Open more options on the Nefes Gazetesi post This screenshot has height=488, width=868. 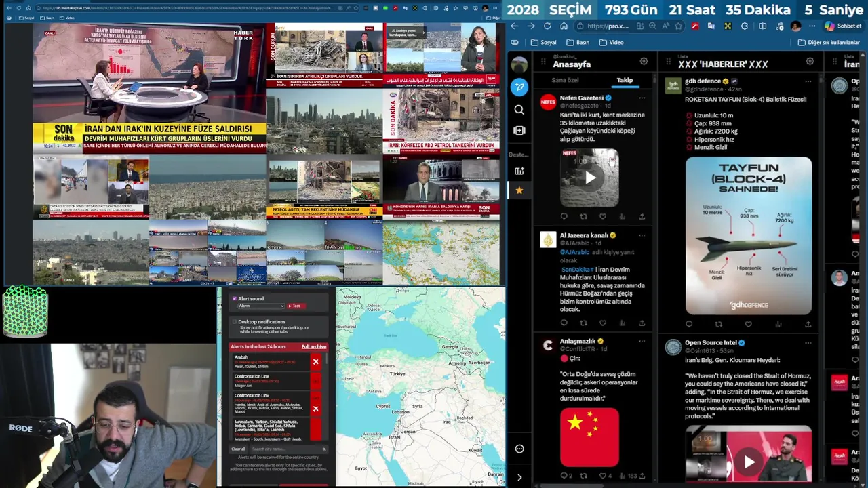(x=642, y=98)
